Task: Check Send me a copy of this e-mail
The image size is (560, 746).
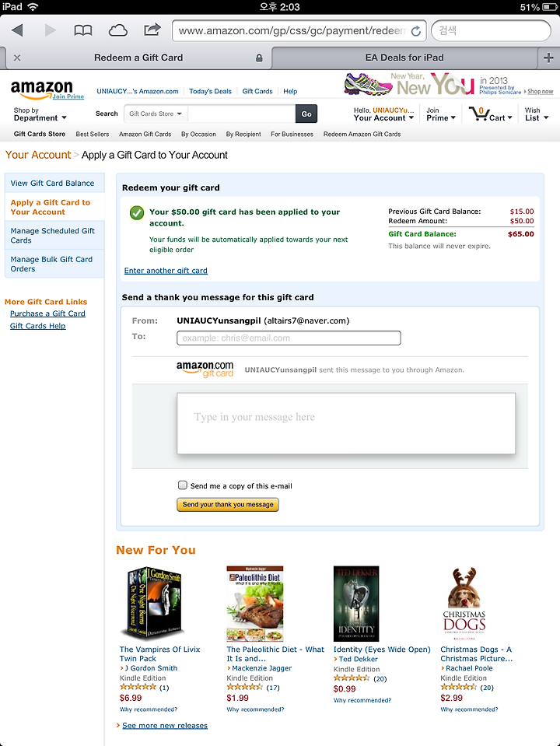Action: (183, 485)
